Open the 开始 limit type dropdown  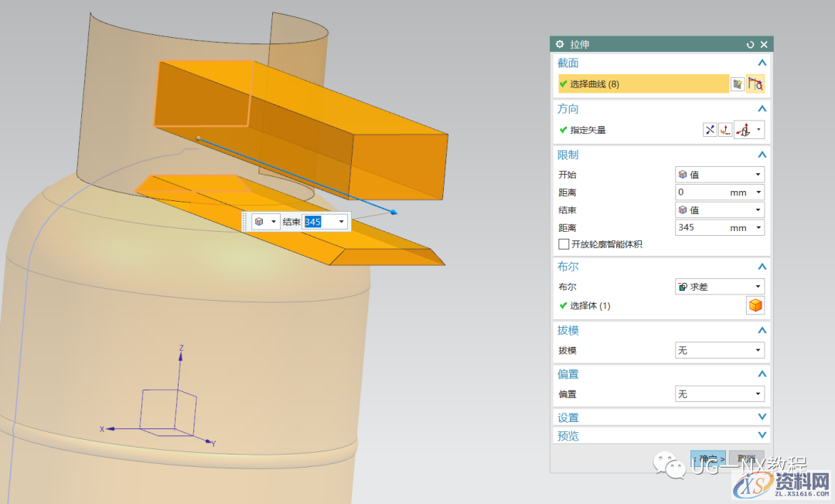tap(719, 175)
